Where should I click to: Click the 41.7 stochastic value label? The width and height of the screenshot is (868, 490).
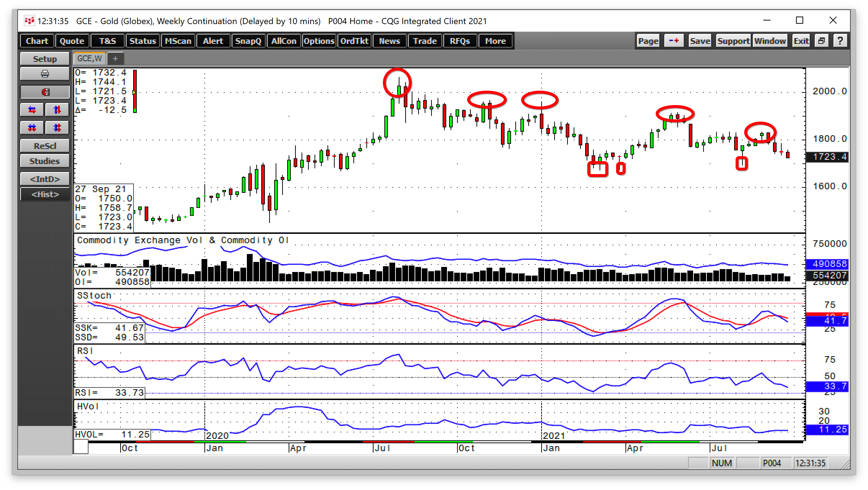point(827,321)
